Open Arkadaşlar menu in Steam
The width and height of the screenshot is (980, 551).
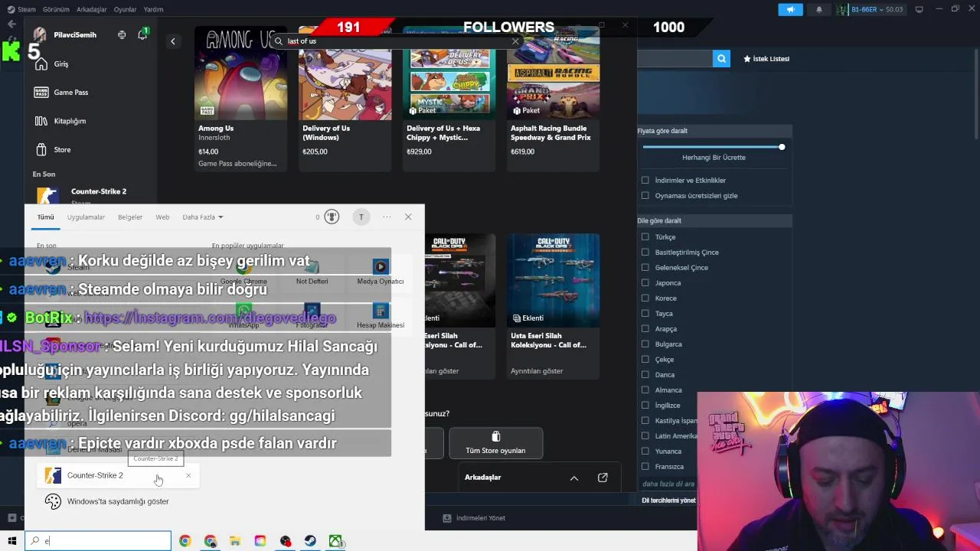point(92,9)
